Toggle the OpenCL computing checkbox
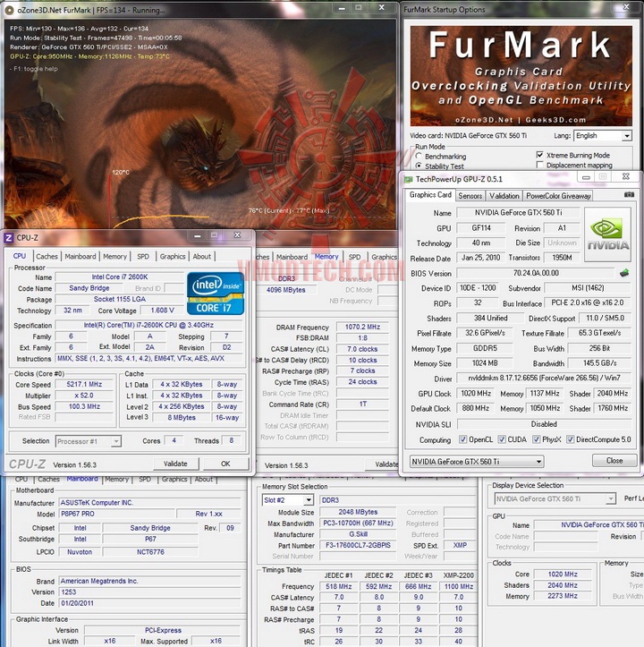Image resolution: width=644 pixels, height=647 pixels. (463, 439)
